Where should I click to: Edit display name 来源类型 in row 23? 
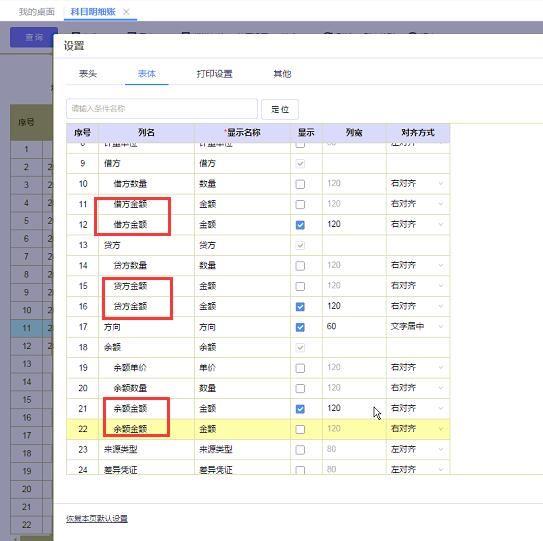242,450
